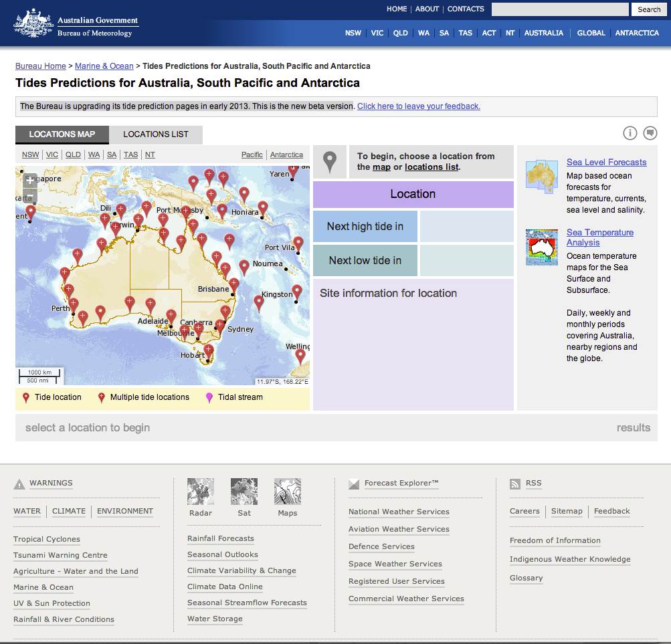Open the info circle icon

(x=630, y=133)
